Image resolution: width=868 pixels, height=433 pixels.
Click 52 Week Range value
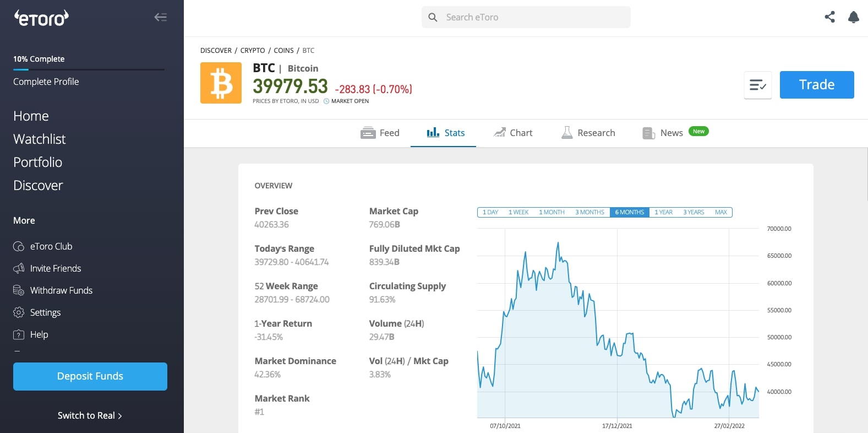pos(292,300)
